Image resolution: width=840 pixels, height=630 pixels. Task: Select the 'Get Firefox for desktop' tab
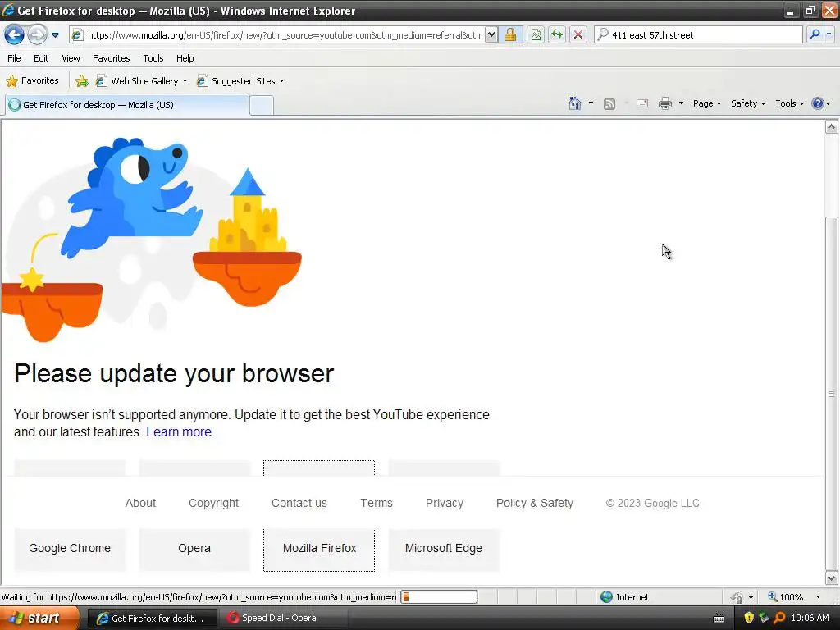[x=127, y=105]
